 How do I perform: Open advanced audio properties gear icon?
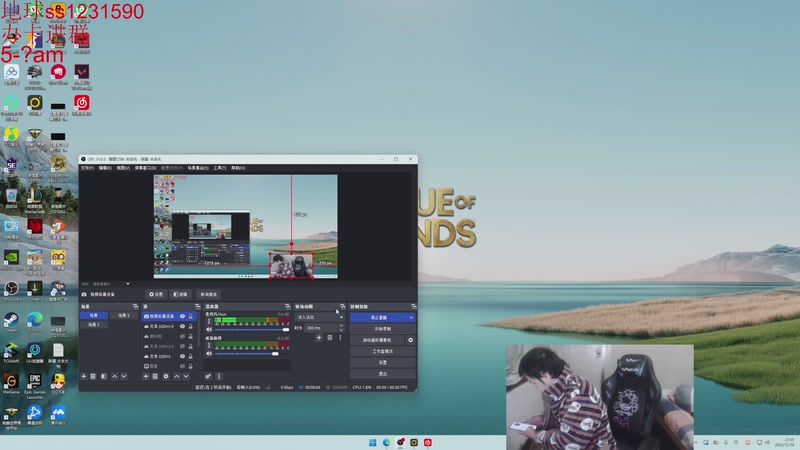click(208, 377)
